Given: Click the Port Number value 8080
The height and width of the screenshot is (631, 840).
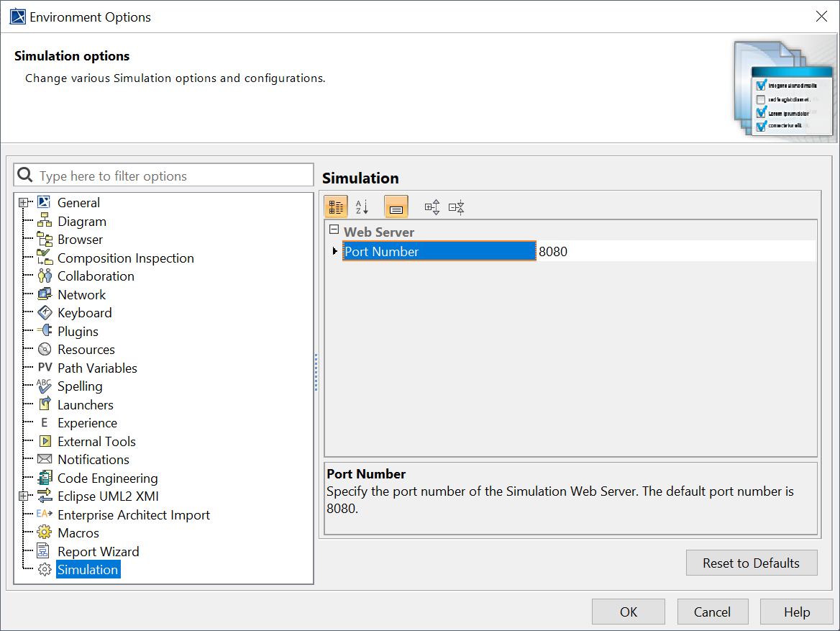Looking at the screenshot, I should [676, 251].
